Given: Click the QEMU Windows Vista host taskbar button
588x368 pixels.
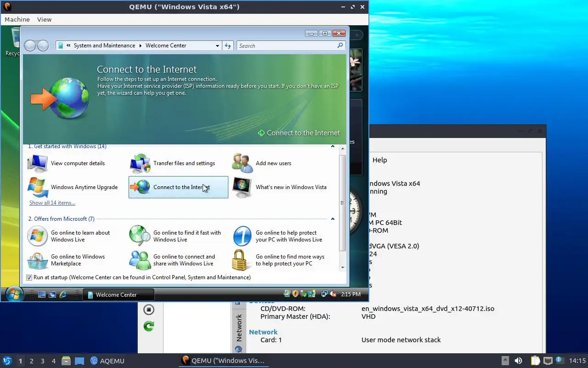Looking at the screenshot, I should 223,361.
